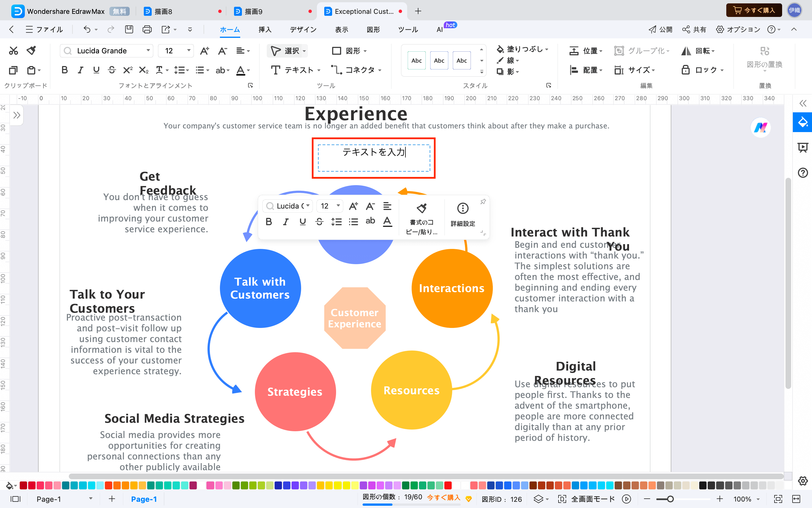Click the 公開 publish button
The image size is (812, 508).
660,30
